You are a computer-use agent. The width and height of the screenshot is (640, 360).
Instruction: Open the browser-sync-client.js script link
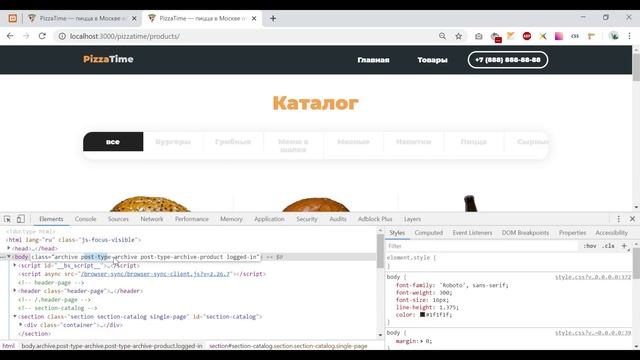point(156,274)
